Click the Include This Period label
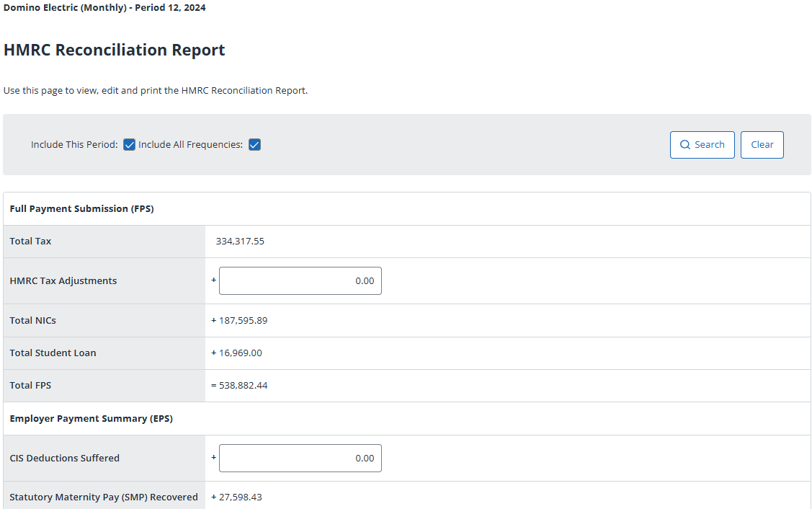Image resolution: width=812 pixels, height=509 pixels. click(x=74, y=145)
